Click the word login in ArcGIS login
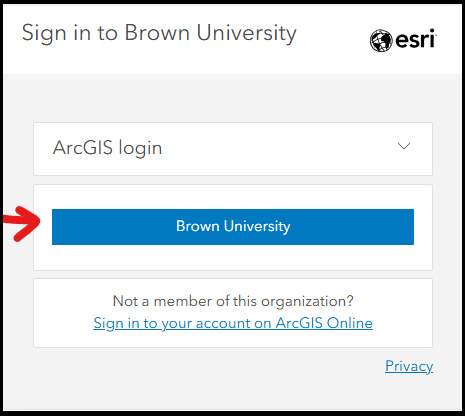 (140, 149)
